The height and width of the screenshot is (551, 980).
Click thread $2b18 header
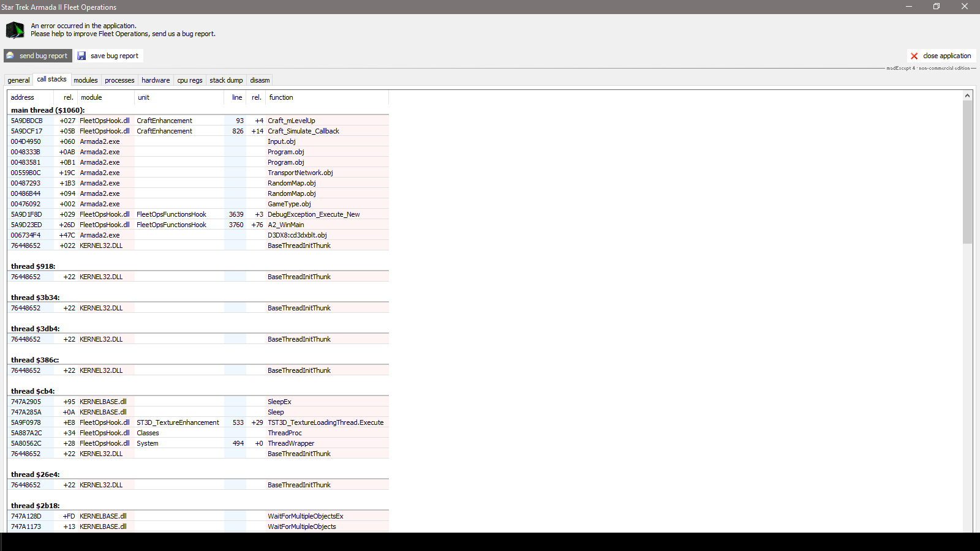coord(35,506)
